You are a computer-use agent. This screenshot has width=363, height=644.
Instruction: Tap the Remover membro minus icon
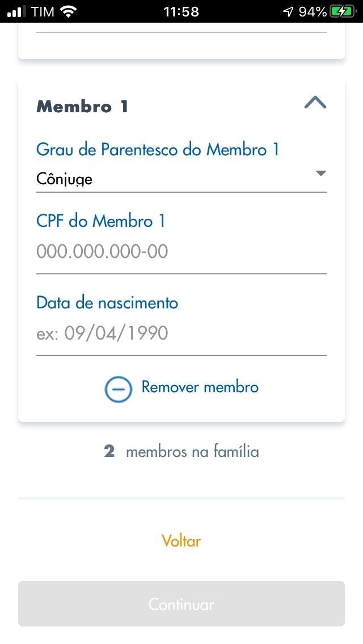117,389
